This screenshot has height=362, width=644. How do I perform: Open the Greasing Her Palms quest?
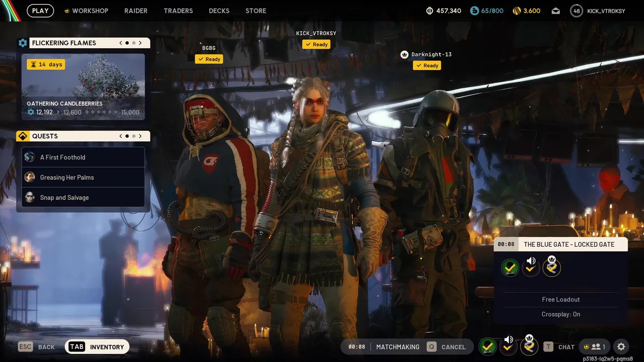83,177
